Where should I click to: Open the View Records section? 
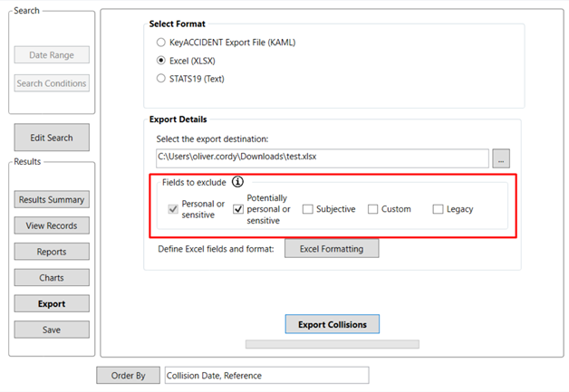(52, 225)
